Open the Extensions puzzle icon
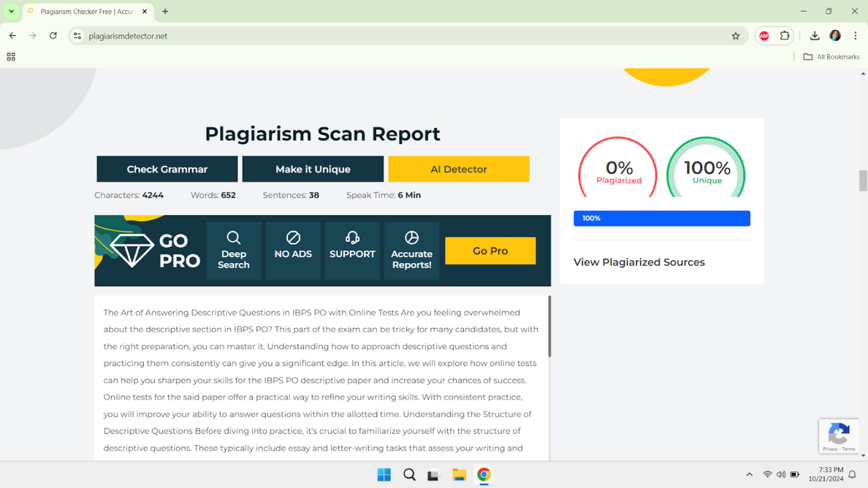Viewport: 868px width, 488px height. 784,36
